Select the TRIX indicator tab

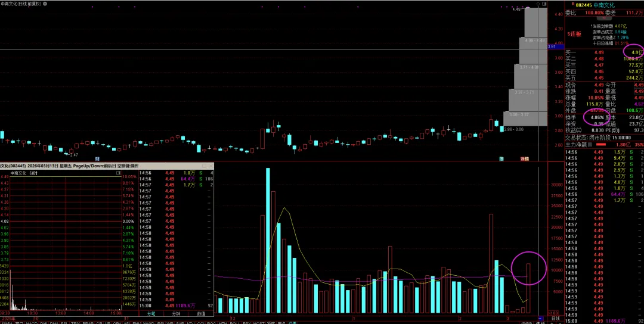(76, 323)
